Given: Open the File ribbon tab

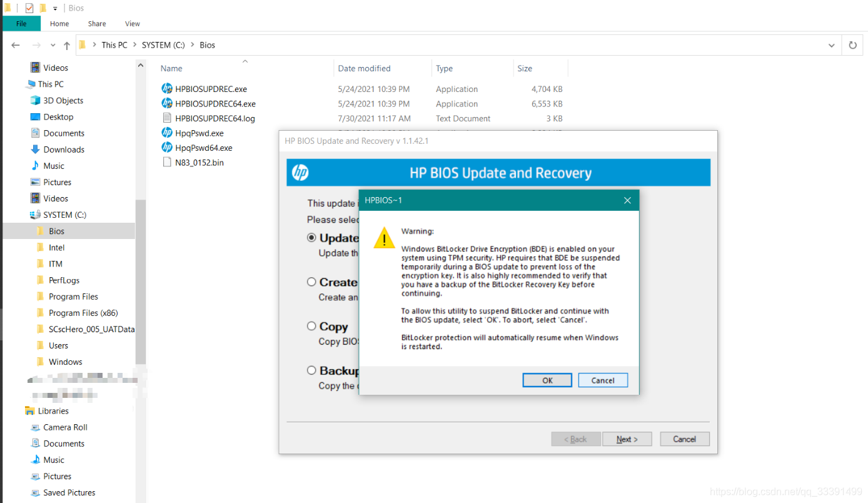Looking at the screenshot, I should pyautogui.click(x=21, y=24).
